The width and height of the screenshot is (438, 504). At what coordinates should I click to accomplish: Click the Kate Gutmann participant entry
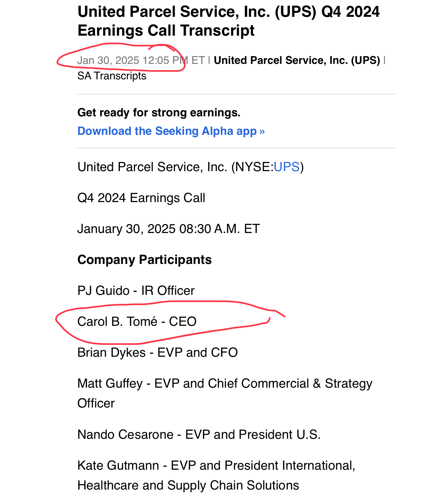pos(216,475)
